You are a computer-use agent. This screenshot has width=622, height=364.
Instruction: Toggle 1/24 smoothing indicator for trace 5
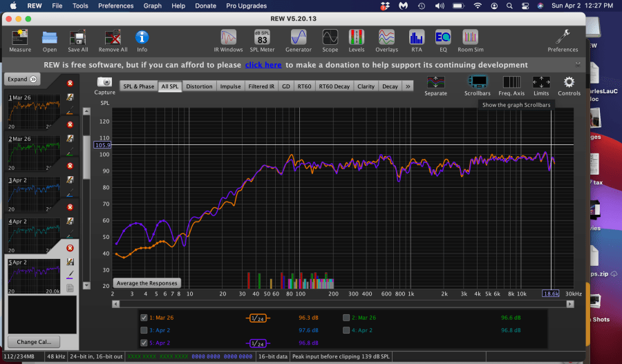(x=258, y=343)
